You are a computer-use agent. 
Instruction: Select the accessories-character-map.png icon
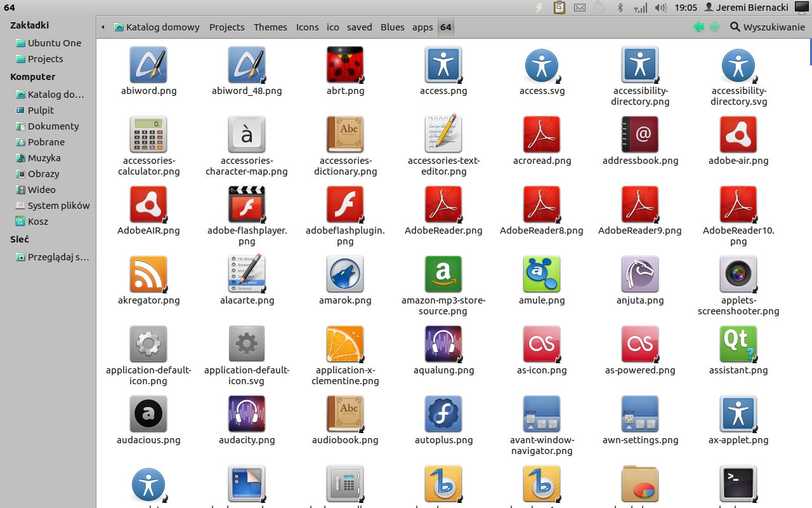click(x=247, y=135)
